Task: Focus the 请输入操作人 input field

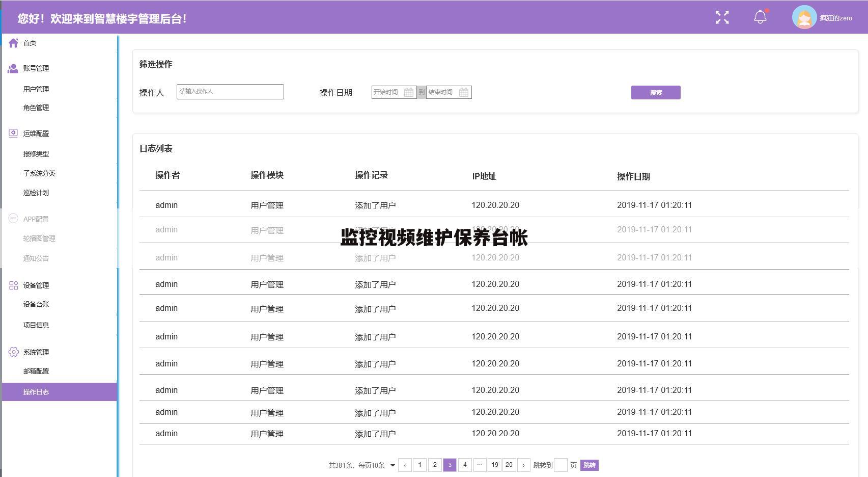Action: 230,92
